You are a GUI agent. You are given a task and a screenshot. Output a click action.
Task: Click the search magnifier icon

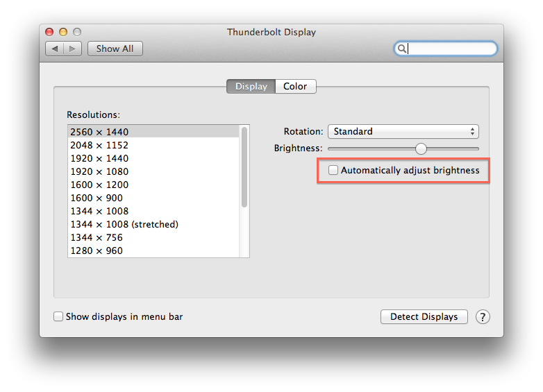(401, 49)
